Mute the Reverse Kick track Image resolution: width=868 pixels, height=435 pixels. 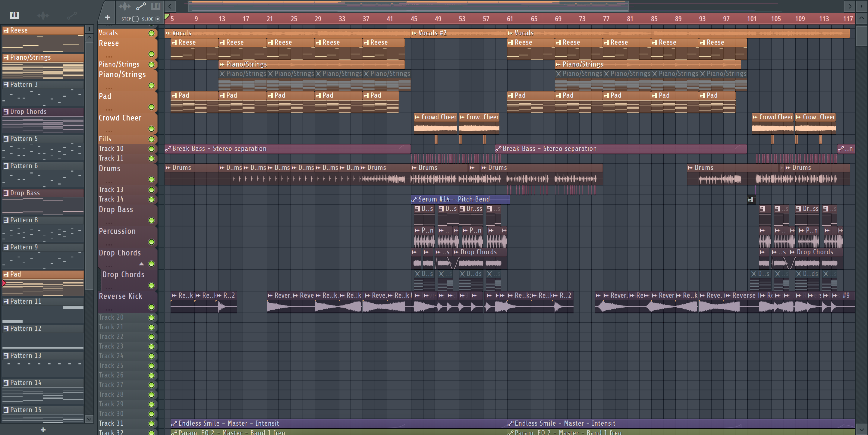151,307
